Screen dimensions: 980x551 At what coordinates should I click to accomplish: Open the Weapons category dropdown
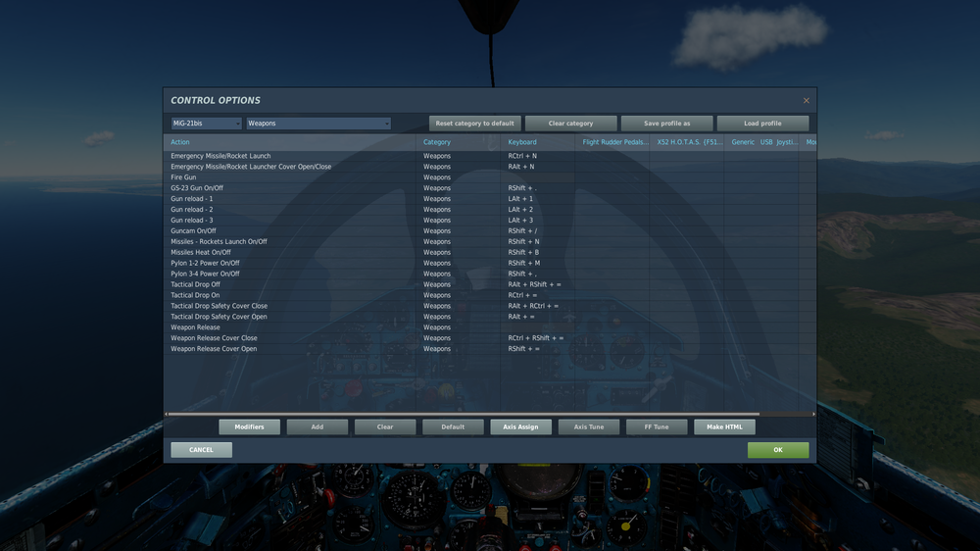click(318, 124)
